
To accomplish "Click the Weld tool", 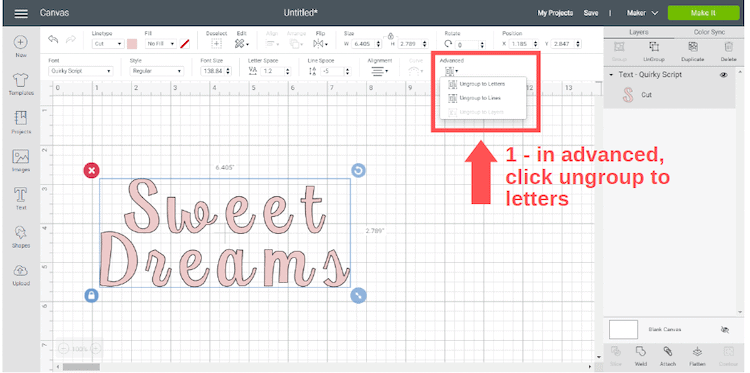I will [x=640, y=356].
